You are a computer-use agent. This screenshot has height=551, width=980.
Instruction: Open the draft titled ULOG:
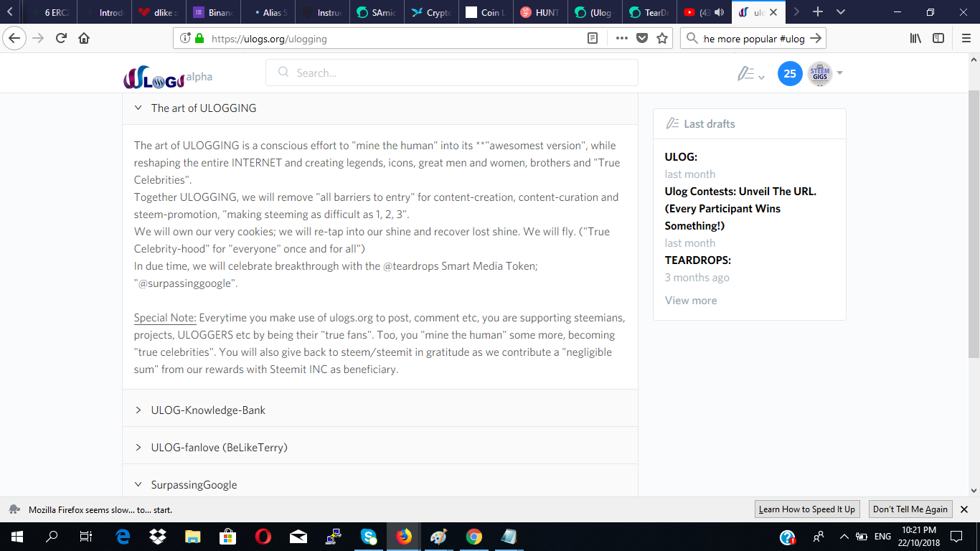681,157
